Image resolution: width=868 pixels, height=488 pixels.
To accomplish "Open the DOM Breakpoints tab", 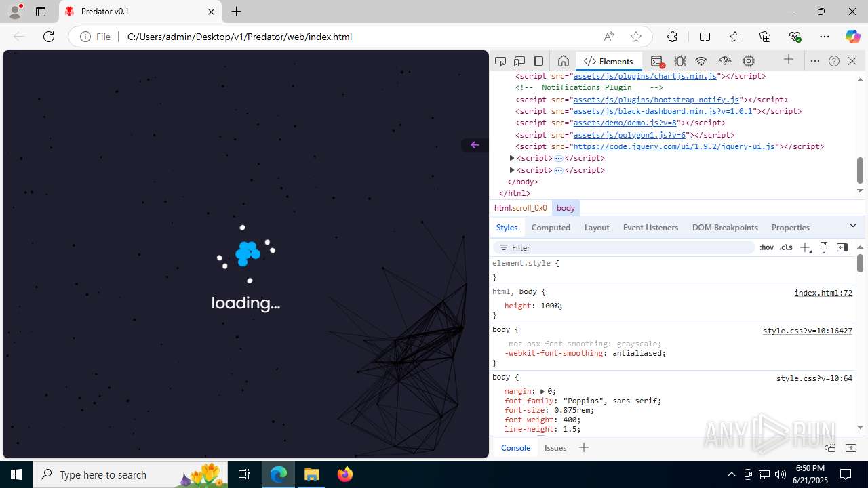I will 725,228.
